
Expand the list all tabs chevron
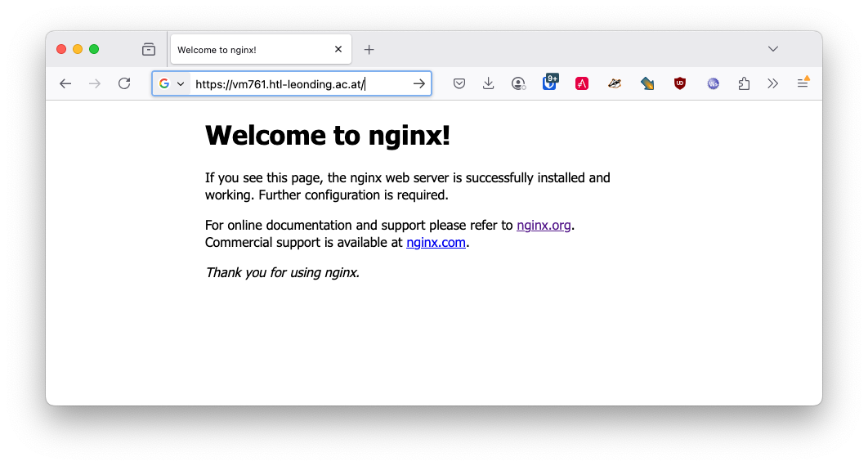773,49
